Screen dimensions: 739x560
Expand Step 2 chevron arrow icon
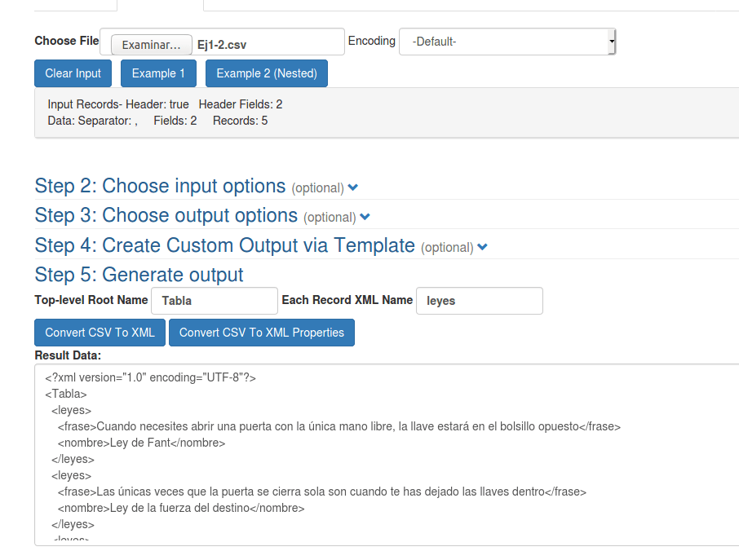352,187
